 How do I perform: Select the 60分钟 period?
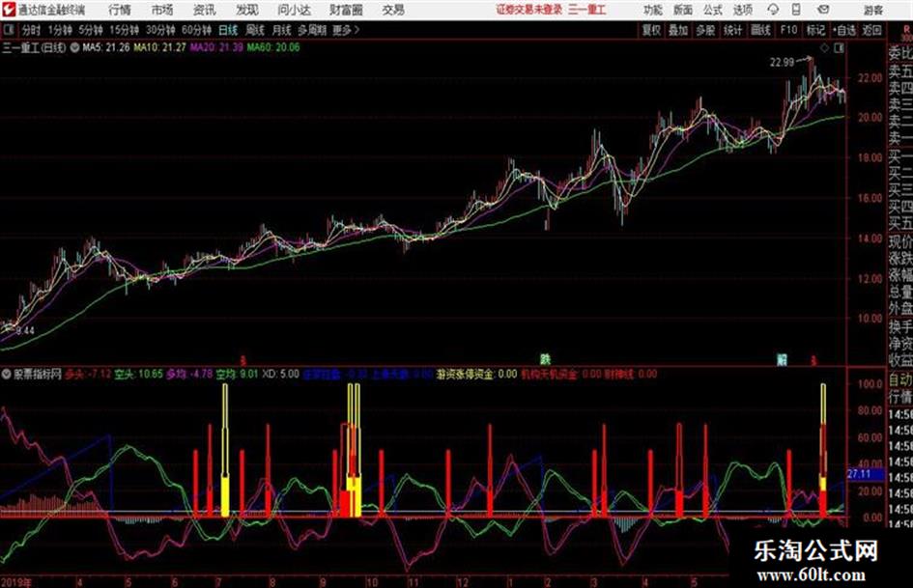[196, 30]
